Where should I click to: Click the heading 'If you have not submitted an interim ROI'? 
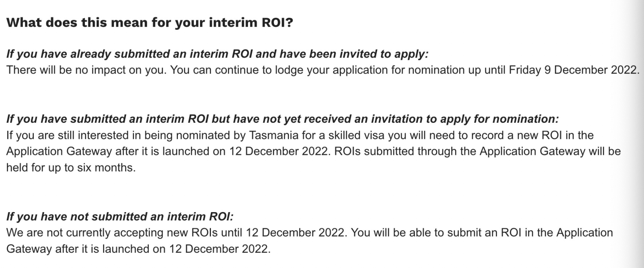[120, 216]
